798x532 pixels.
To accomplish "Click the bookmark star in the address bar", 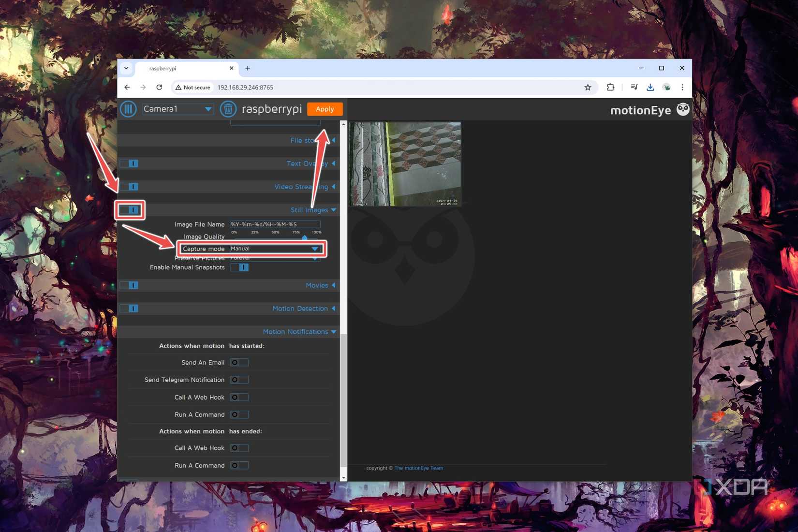I will point(588,88).
